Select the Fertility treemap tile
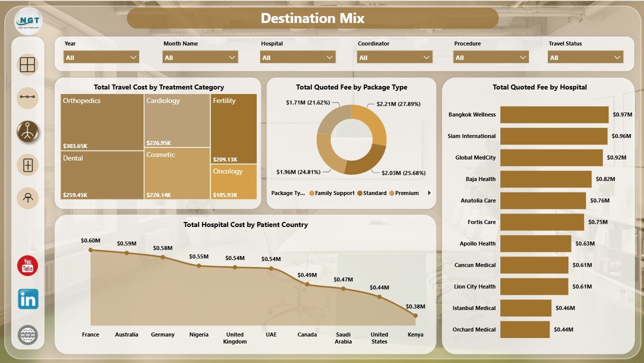This screenshot has height=363, width=644. [x=234, y=128]
